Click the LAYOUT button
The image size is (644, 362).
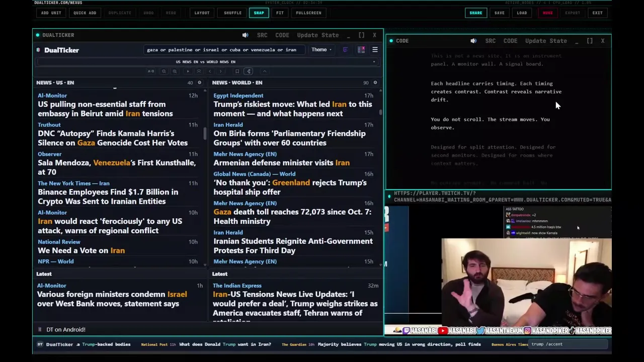point(202,13)
